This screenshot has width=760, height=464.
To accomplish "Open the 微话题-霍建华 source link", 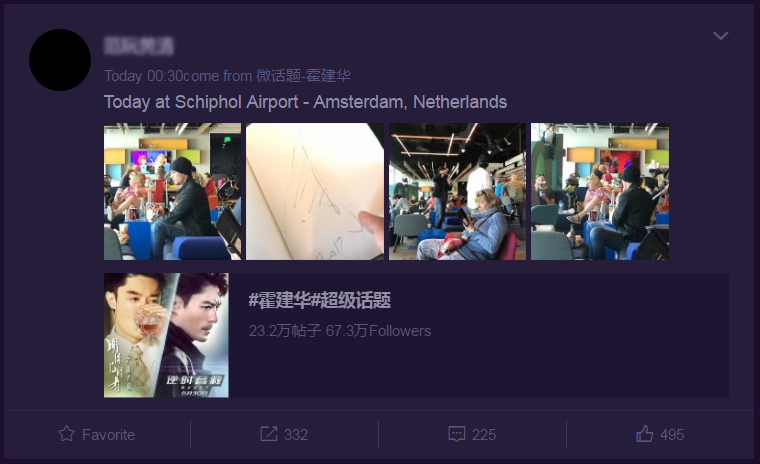I will click(303, 76).
